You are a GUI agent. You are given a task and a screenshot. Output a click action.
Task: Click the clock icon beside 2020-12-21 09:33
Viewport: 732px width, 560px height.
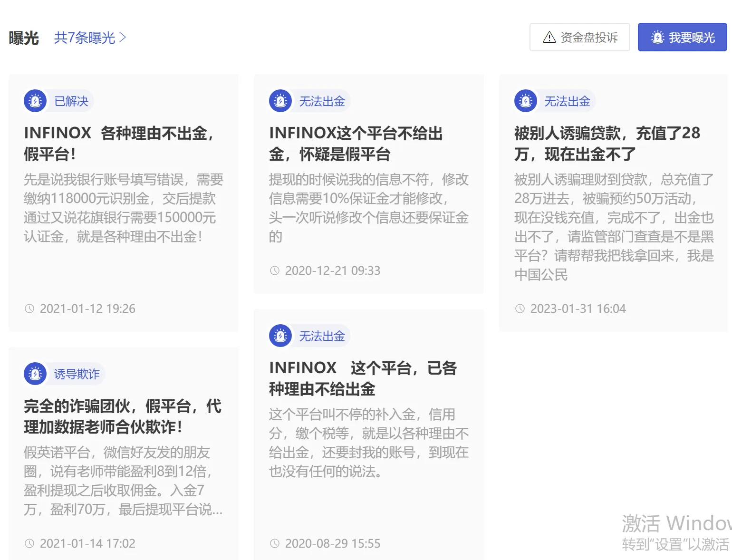(275, 270)
